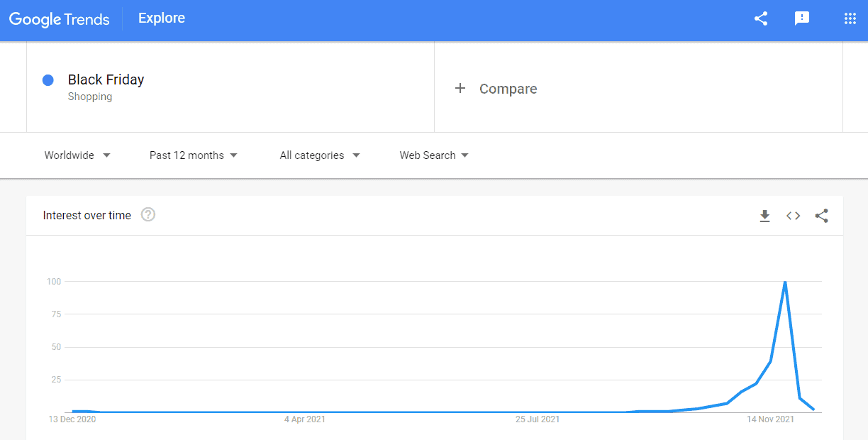Select the 4 Apr 2021 axis label
The width and height of the screenshot is (868, 440).
305,419
